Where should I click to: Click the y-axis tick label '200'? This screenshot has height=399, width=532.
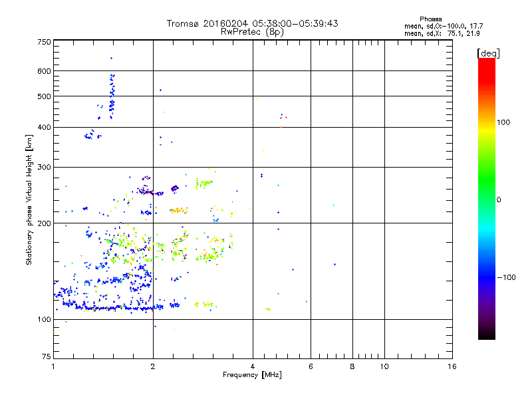(44, 223)
